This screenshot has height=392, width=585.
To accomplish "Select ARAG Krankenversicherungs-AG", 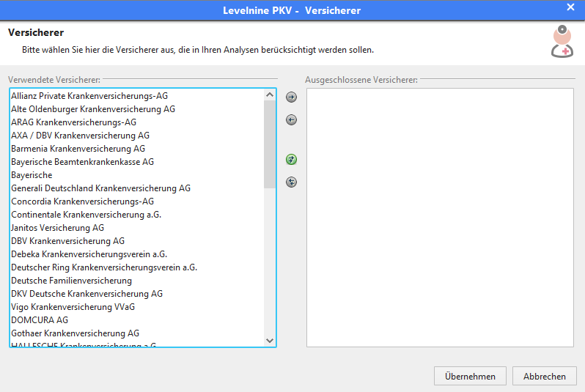I will pos(137,122).
